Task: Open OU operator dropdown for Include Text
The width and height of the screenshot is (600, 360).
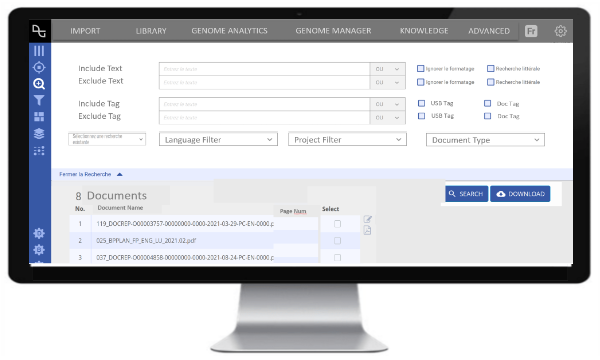Action: (x=388, y=69)
